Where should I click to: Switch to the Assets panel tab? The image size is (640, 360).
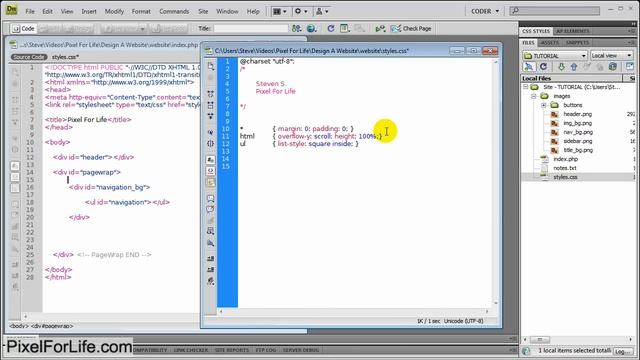point(549,42)
